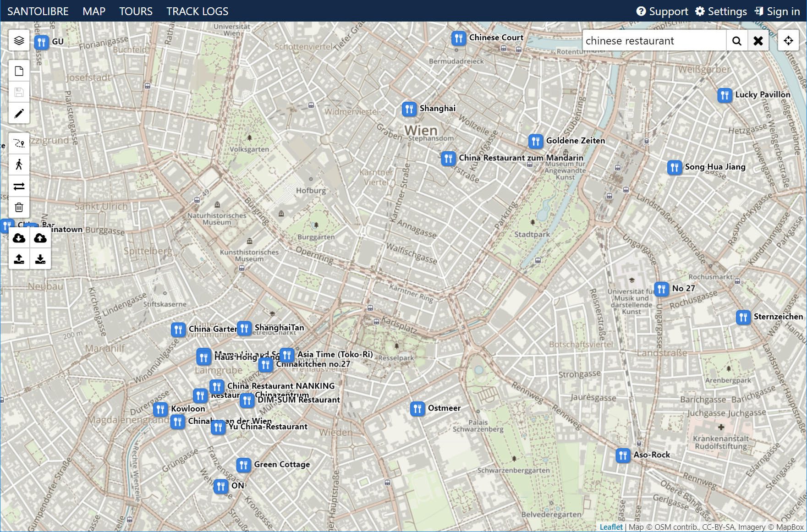
Task: Clear the search with the X button
Action: pos(758,41)
